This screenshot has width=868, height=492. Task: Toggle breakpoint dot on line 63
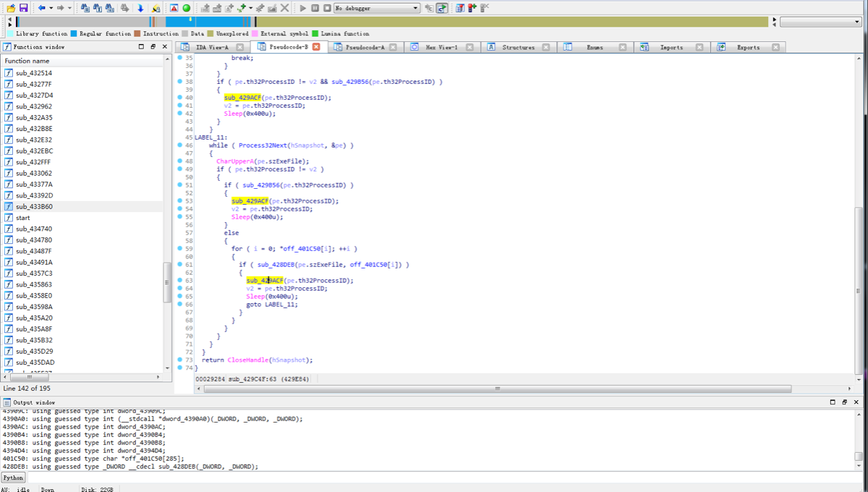point(180,280)
